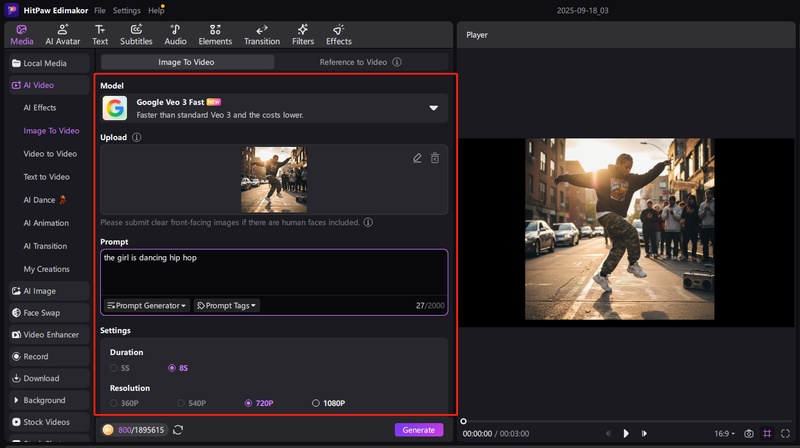Viewport: 800px width, 448px height.
Task: Open the File menu
Action: [x=100, y=10]
